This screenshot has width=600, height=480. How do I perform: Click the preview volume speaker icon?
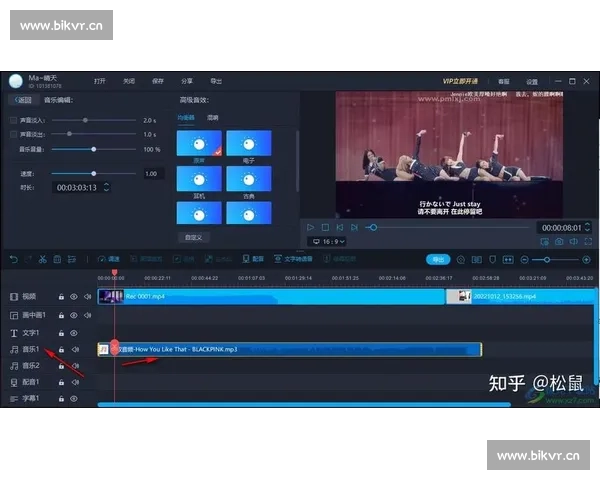pyautogui.click(x=574, y=242)
